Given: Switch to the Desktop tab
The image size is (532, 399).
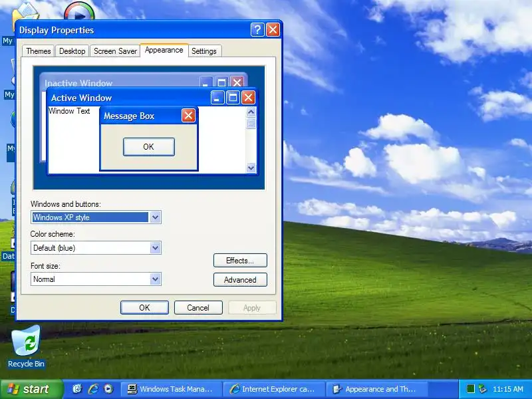Looking at the screenshot, I should coord(72,51).
